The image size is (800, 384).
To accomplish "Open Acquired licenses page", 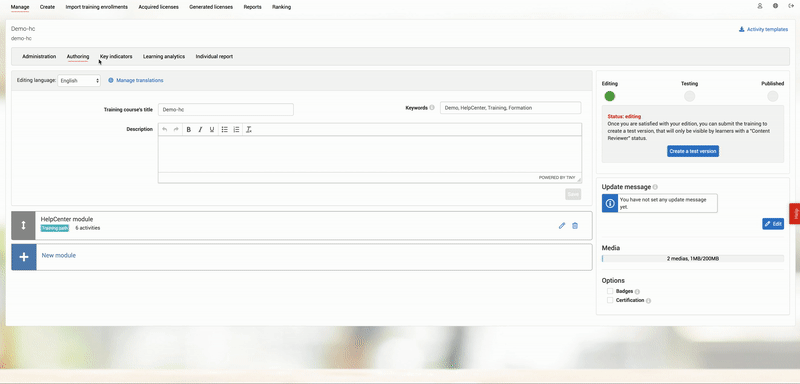I will [x=159, y=7].
